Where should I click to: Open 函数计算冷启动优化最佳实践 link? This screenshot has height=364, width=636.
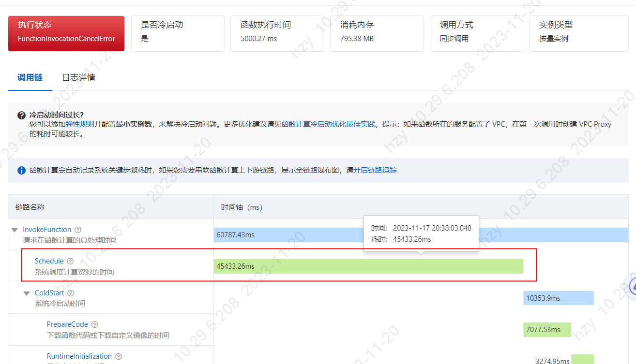(x=328, y=124)
